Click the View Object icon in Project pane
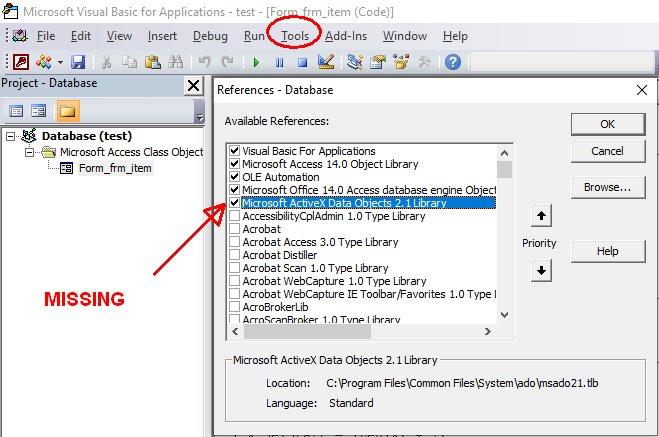Screen dimensions: 659x437 (x=39, y=111)
